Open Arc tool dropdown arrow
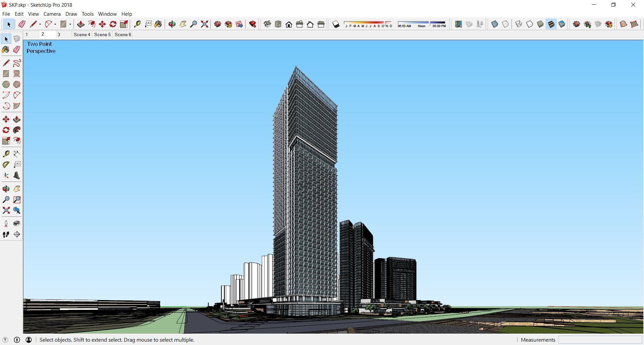 55,24
